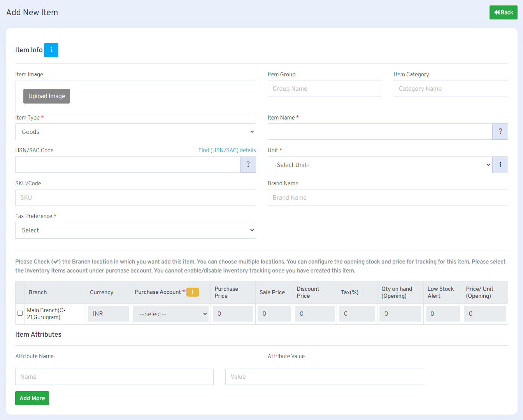
Task: Open the Item Type dropdown
Action: 135,132
